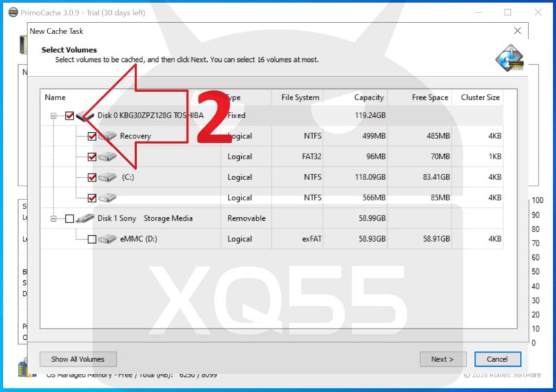
Task: Click the eMMC (D:) volume drive icon
Action: tap(108, 239)
